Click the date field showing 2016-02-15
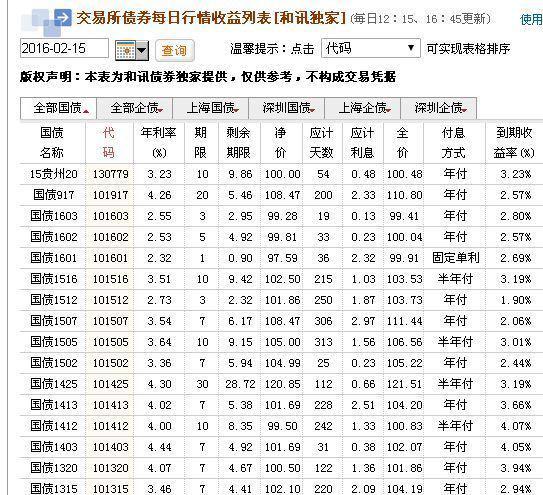This screenshot has height=495, width=543. tap(64, 48)
